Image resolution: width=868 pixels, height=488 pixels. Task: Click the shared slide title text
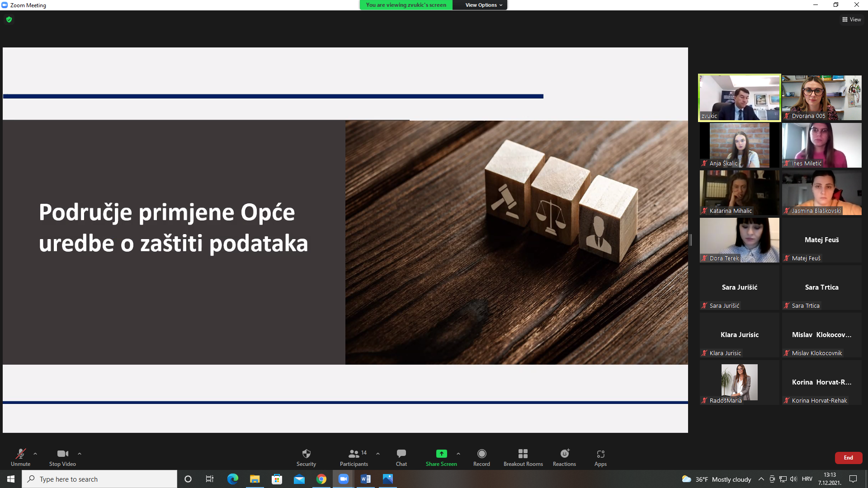tap(174, 227)
